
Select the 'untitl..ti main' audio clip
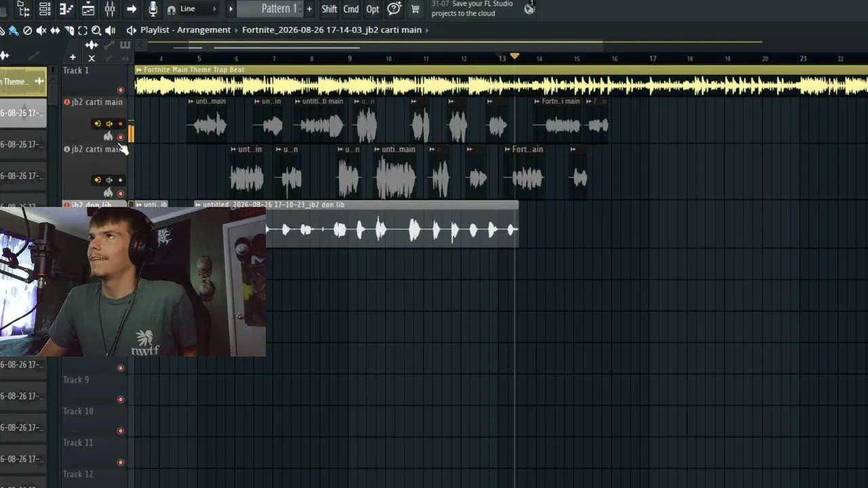pos(319,120)
